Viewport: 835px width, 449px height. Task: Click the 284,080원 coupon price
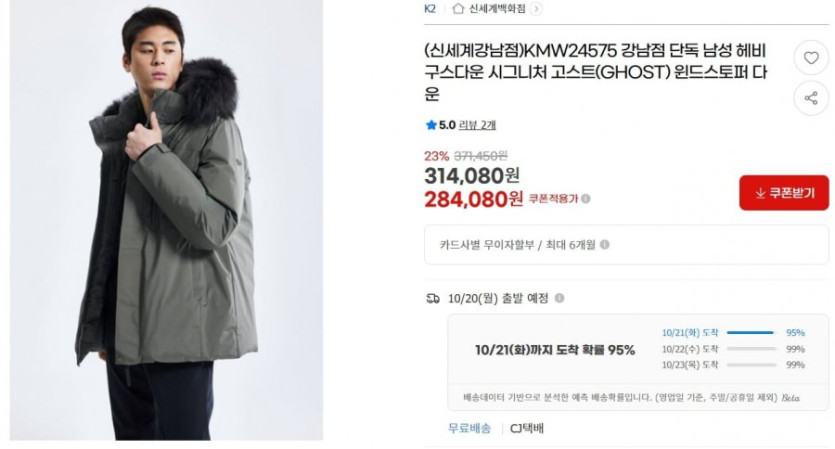(x=473, y=199)
